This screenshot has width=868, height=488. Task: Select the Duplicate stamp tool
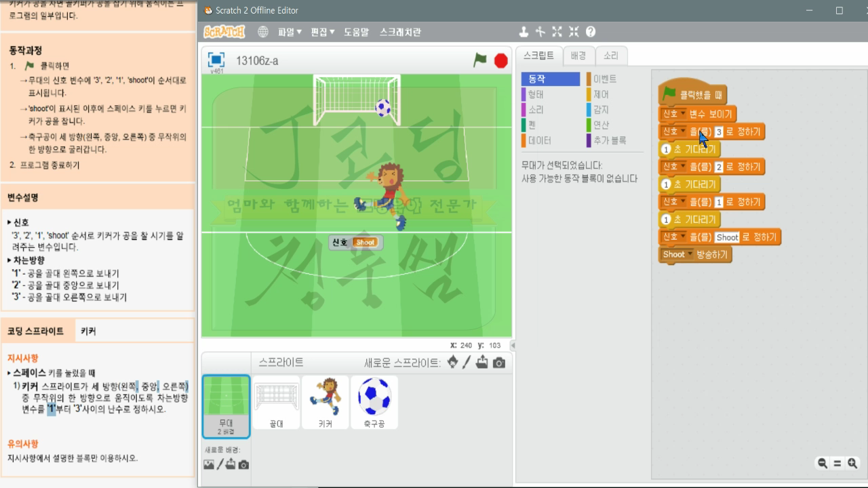[x=524, y=32]
